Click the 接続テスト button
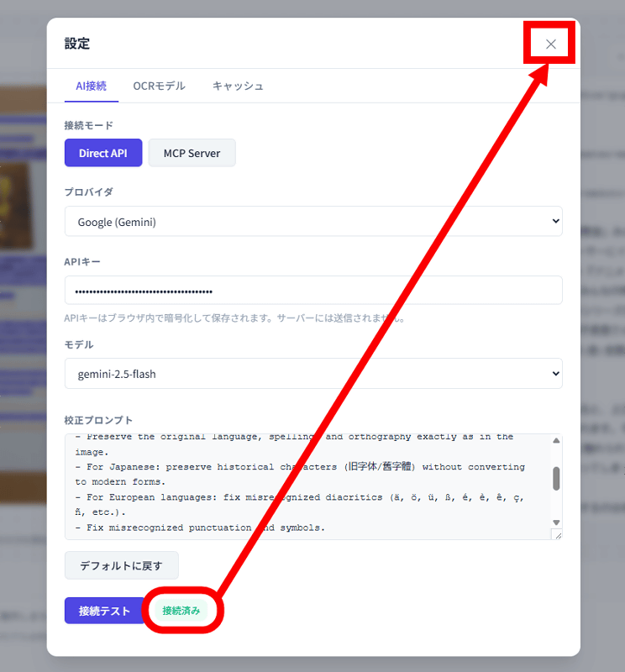 tap(104, 611)
